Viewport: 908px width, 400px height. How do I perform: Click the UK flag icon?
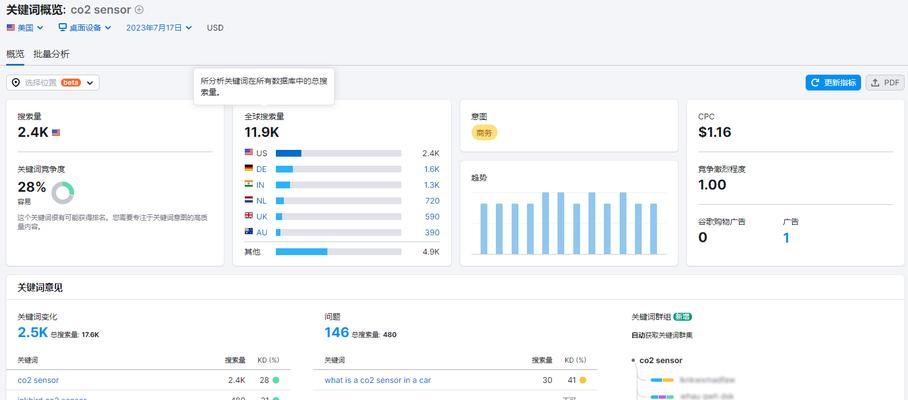[249, 216]
